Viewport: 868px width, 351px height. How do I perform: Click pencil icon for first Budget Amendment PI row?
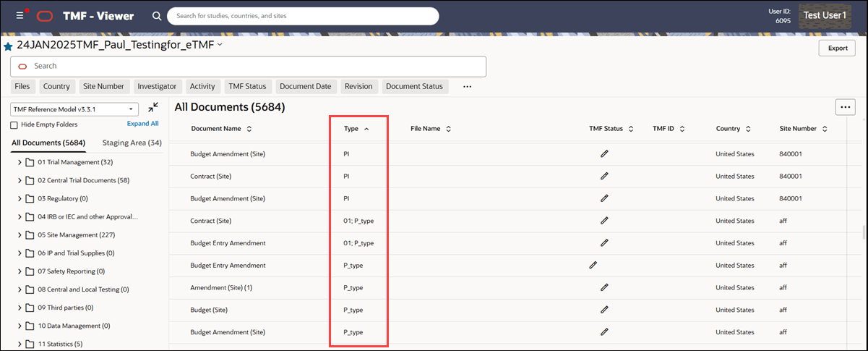coord(604,153)
